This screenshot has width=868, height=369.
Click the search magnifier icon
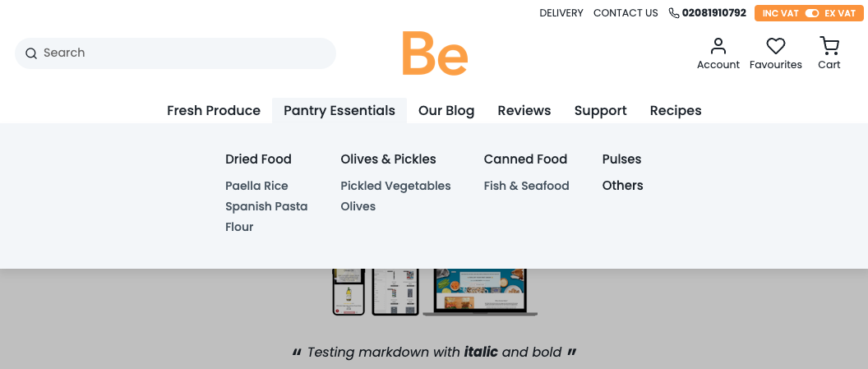click(31, 53)
